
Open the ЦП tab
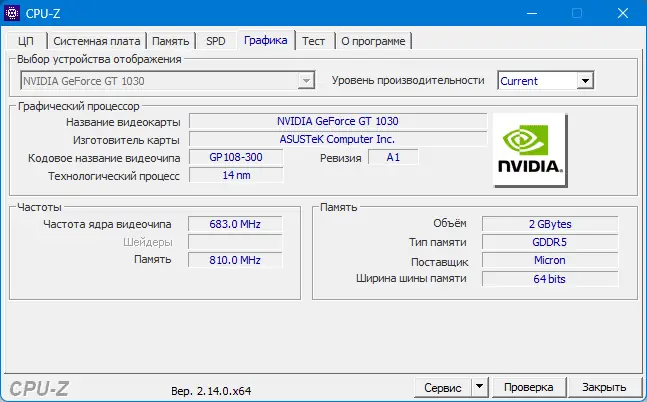26,41
